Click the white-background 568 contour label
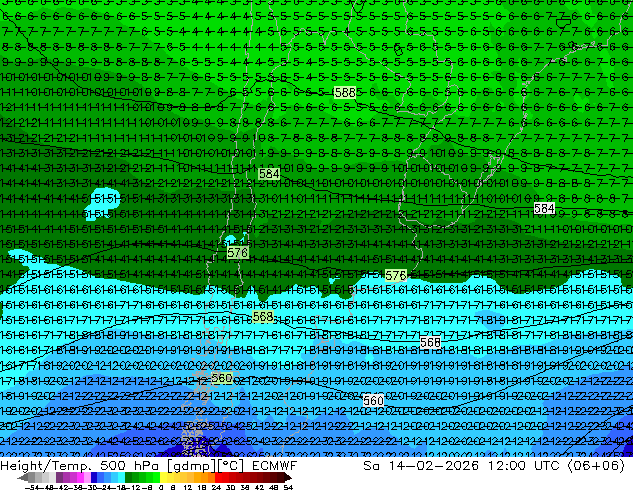 430,342
